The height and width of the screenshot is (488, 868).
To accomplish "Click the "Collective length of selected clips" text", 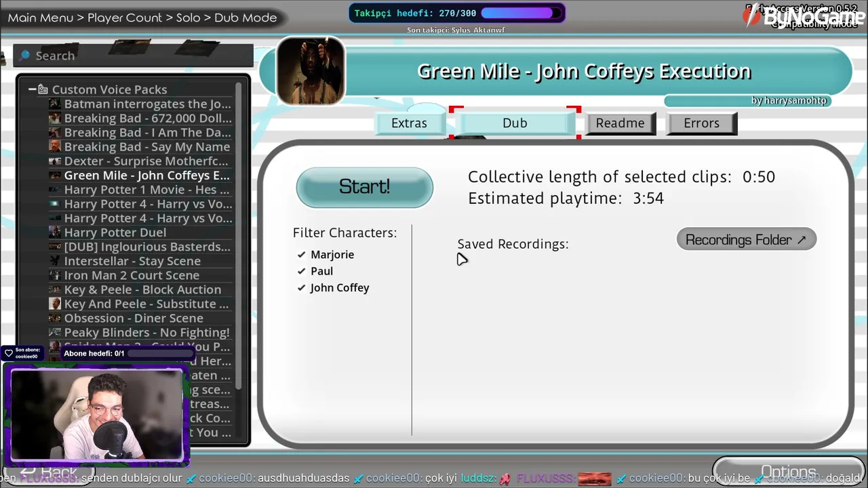I will pyautogui.click(x=599, y=177).
